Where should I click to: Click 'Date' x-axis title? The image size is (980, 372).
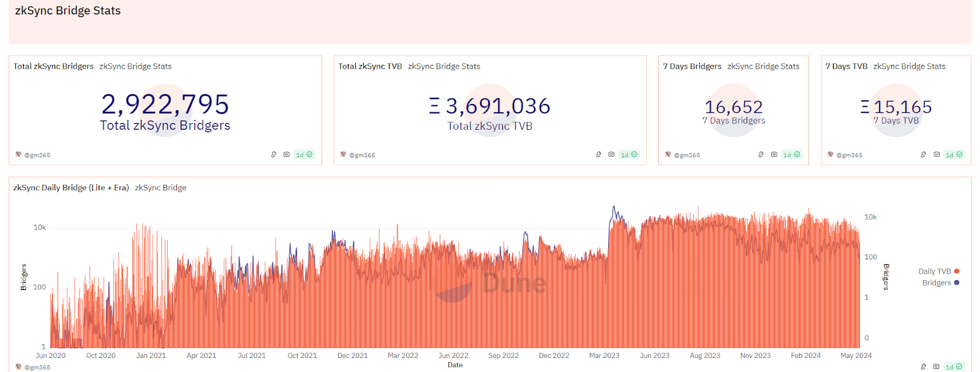(x=455, y=365)
